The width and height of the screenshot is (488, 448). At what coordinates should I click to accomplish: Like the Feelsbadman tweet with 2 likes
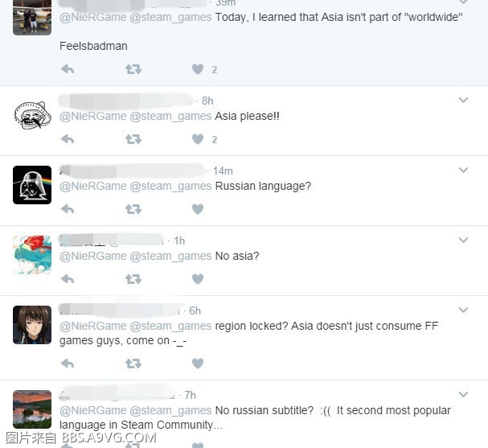[x=198, y=69]
